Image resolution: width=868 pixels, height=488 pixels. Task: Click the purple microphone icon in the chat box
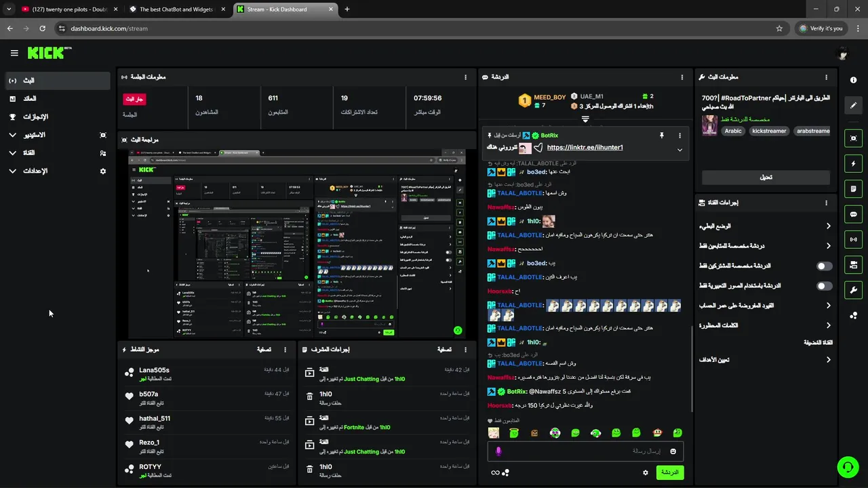click(x=498, y=451)
